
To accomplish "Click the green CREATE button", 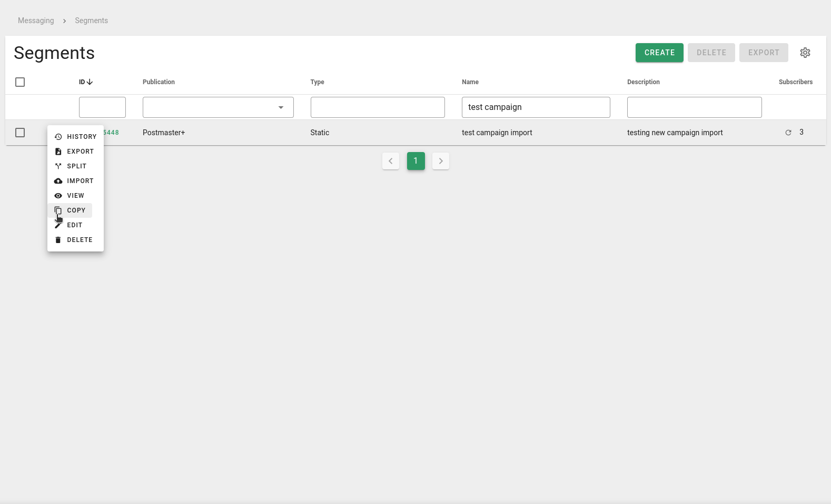I will pos(659,53).
